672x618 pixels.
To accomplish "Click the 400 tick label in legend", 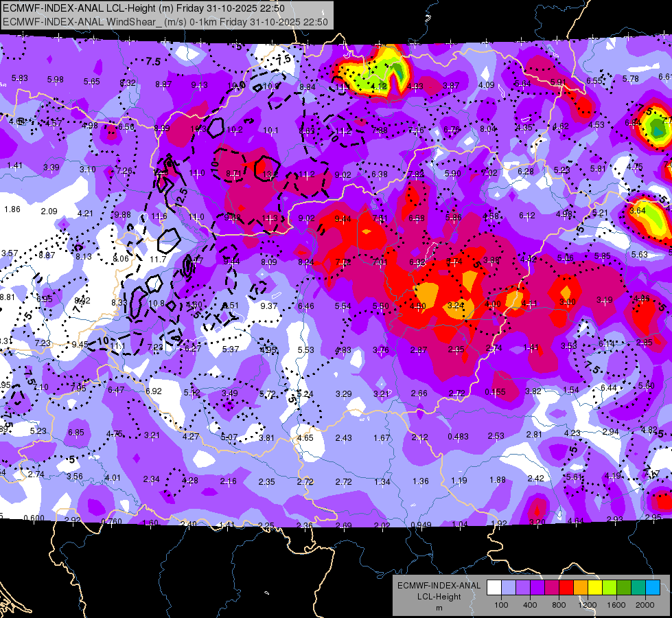I will (530, 605).
